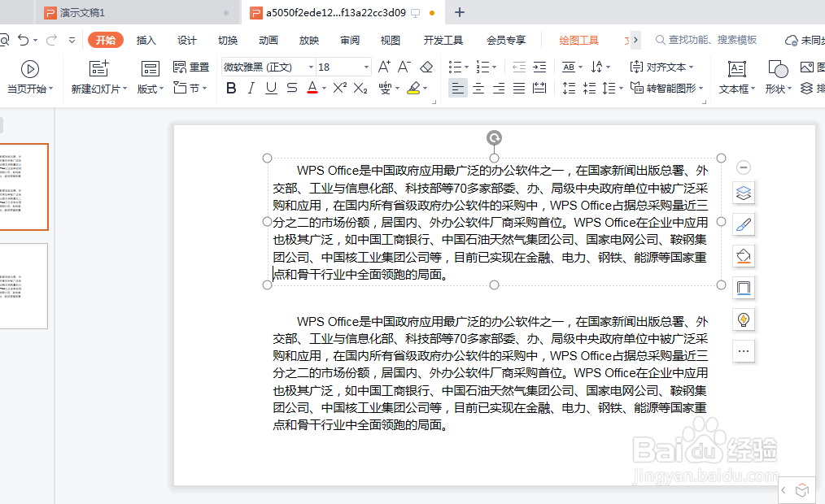The height and width of the screenshot is (504, 825).
Task: Increase paragraph spacing icon
Action: coord(569,88)
